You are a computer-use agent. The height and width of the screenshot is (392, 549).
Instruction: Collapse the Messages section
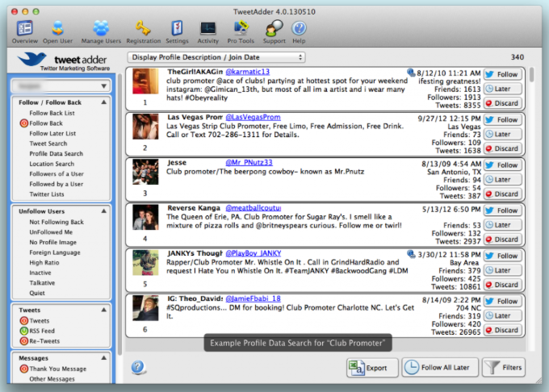pos(104,358)
